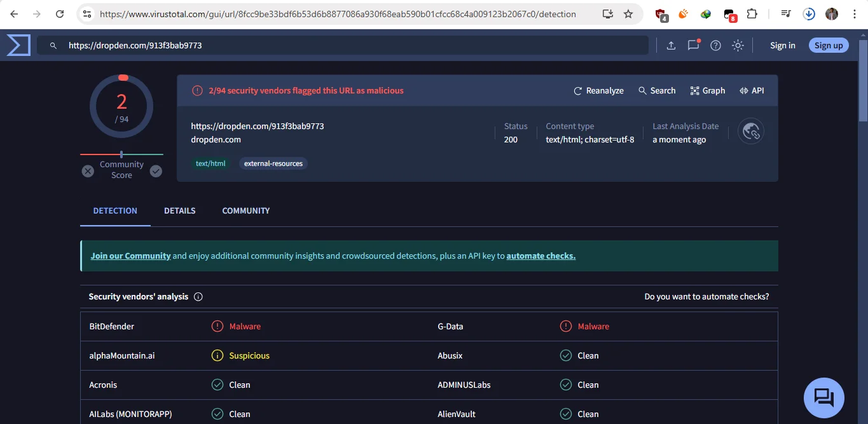
Task: Open the browser three-dot menu
Action: coord(855,14)
